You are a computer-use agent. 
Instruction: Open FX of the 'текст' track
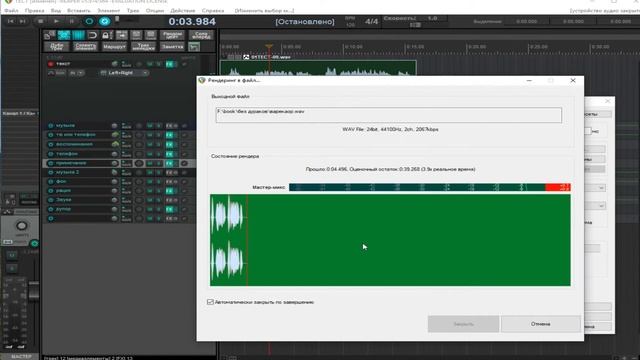(169, 64)
